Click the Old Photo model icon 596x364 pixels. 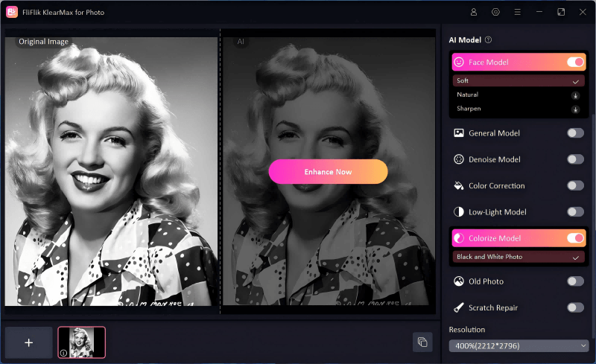click(459, 281)
